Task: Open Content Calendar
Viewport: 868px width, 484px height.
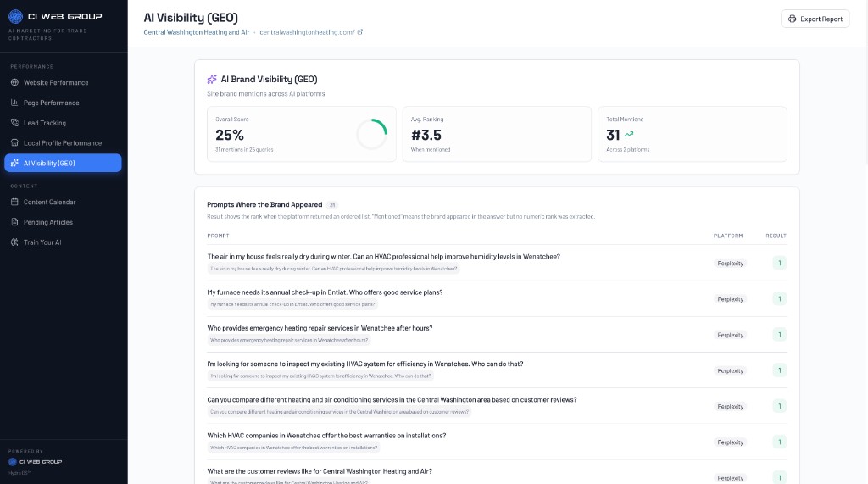Action: [63, 202]
